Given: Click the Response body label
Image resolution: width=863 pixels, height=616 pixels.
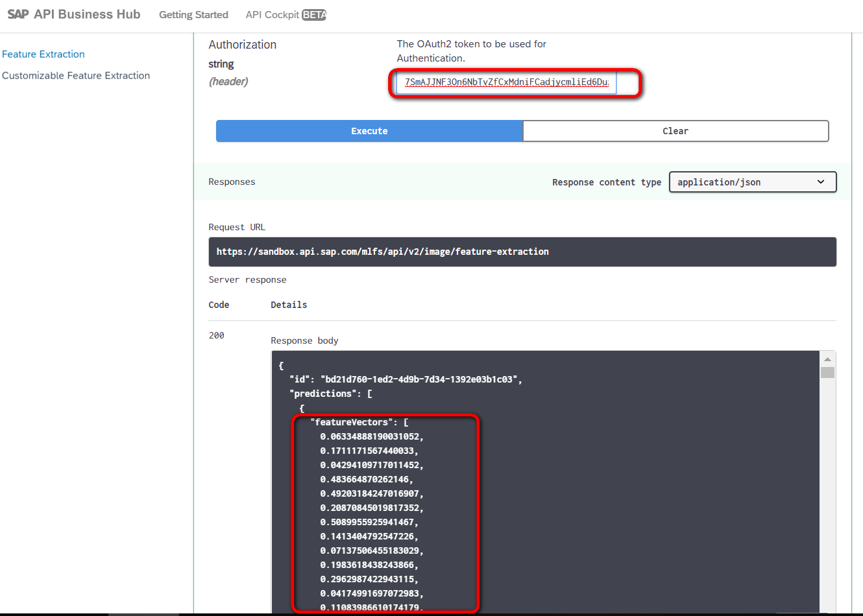Looking at the screenshot, I should point(304,340).
